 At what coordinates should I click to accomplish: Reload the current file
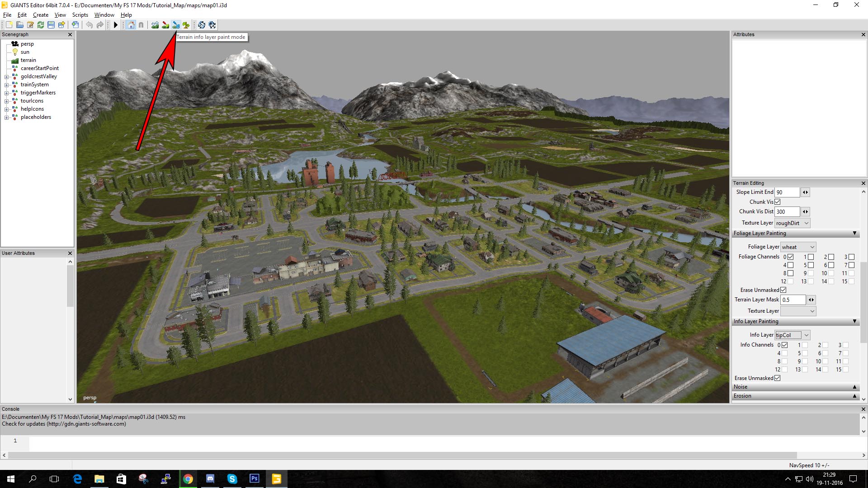tap(41, 25)
